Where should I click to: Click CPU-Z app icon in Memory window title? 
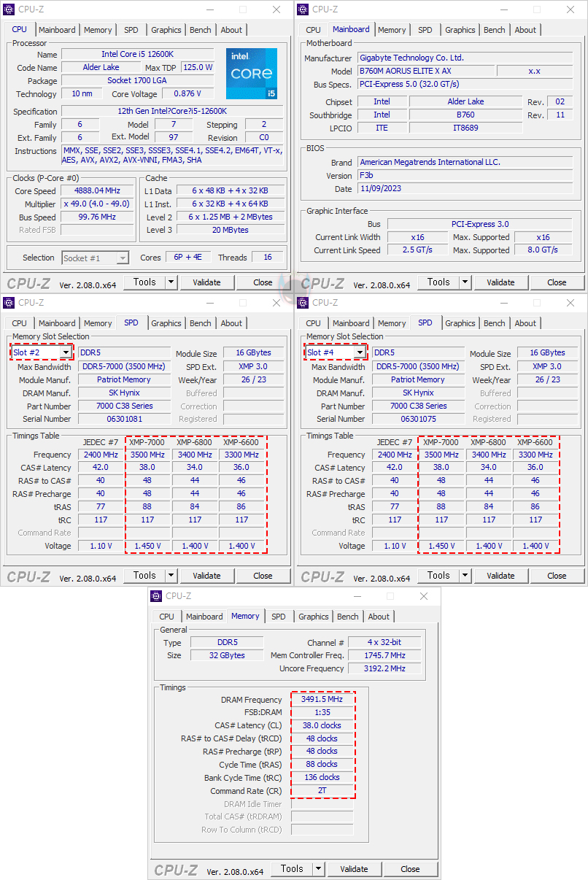[x=155, y=596]
